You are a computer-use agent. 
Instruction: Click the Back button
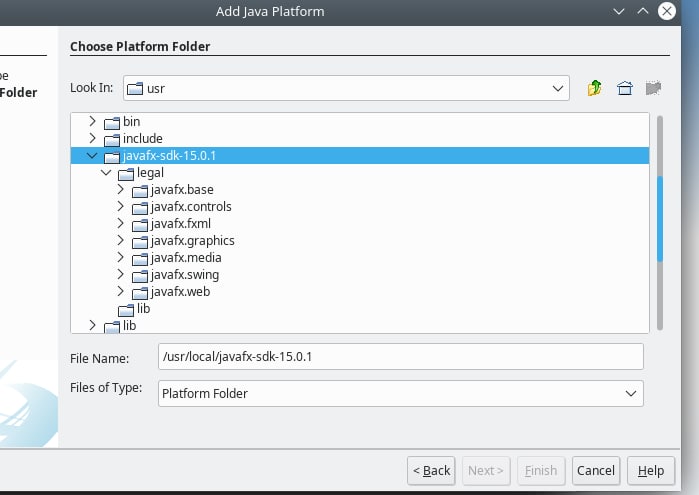click(431, 470)
